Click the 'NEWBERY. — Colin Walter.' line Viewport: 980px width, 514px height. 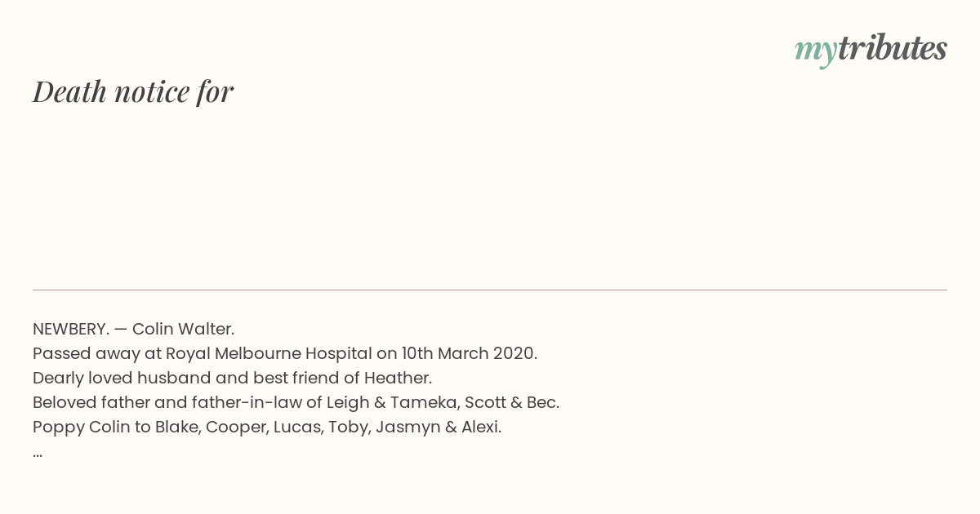(133, 329)
